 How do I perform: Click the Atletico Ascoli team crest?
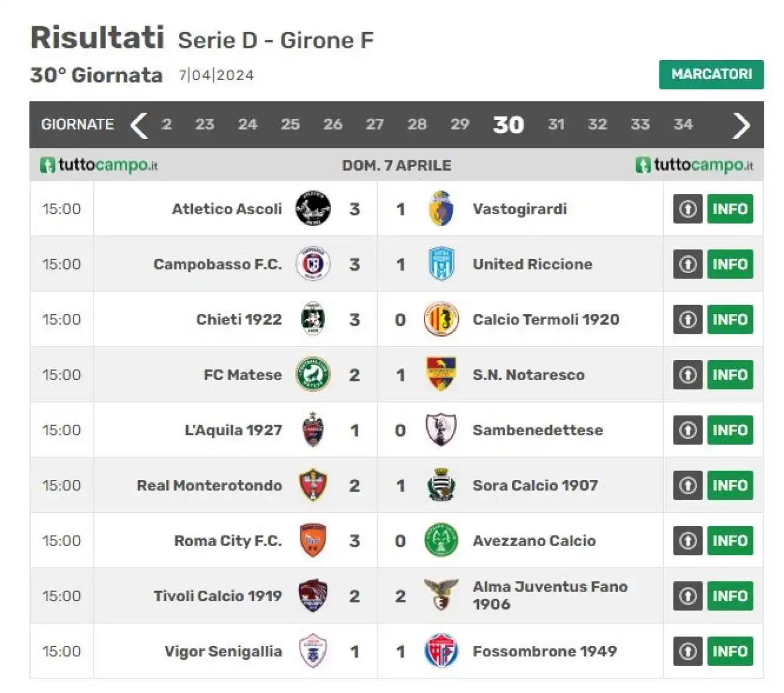point(313,208)
